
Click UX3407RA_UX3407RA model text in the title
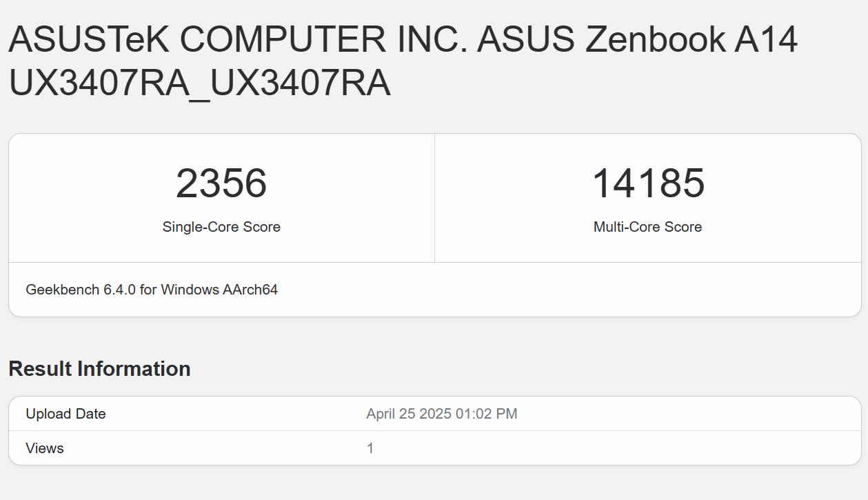click(199, 83)
